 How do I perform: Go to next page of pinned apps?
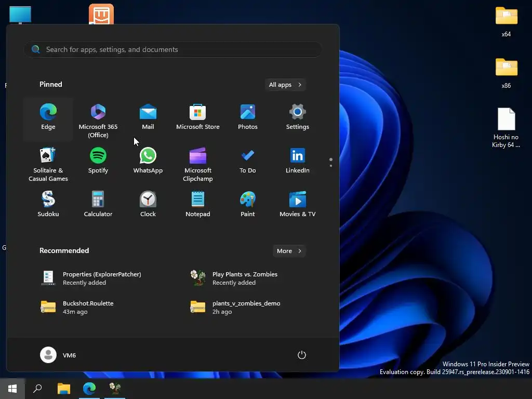tap(331, 166)
